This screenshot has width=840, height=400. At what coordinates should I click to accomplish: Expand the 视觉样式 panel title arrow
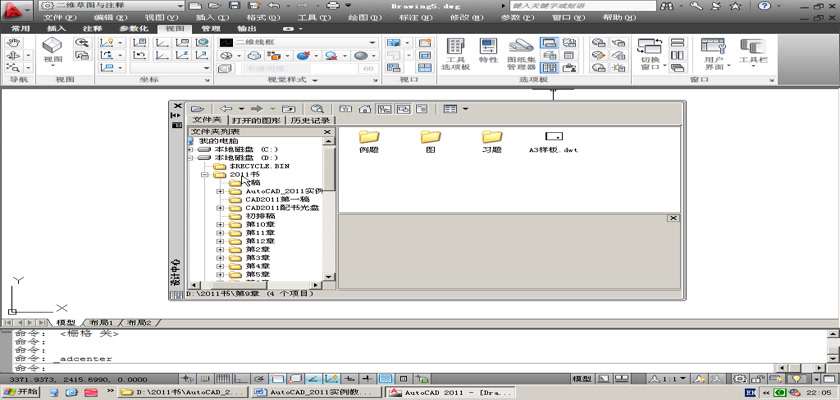click(314, 80)
